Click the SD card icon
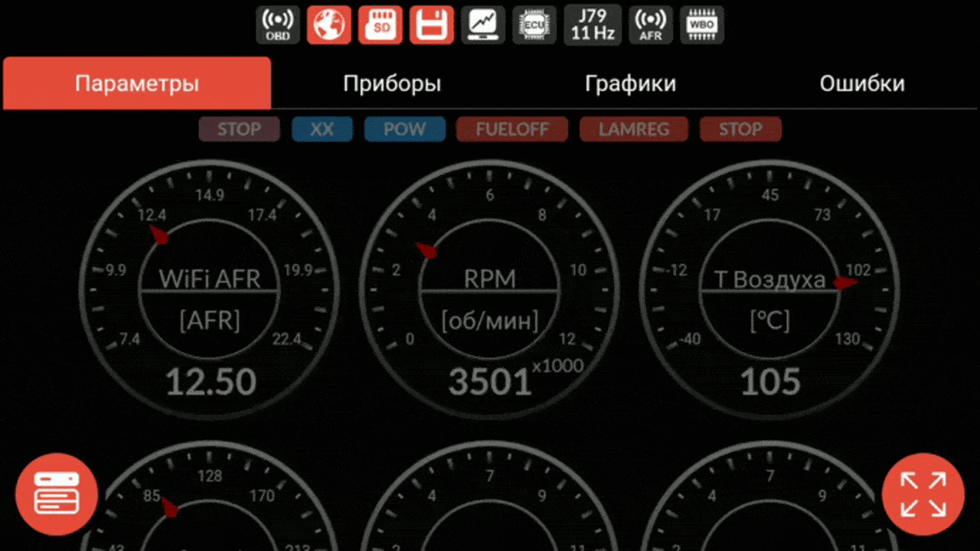The image size is (980, 551). click(381, 25)
